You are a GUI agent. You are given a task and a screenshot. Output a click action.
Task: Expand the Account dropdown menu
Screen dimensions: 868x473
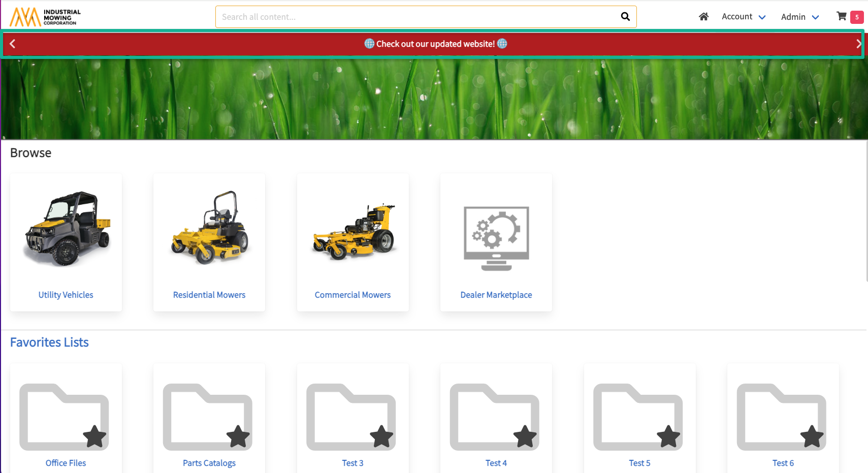(743, 17)
